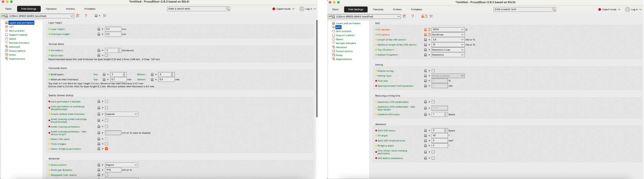Switch to Filaments tab in left window
Viewport: 644px width, 179px height.
51,9
